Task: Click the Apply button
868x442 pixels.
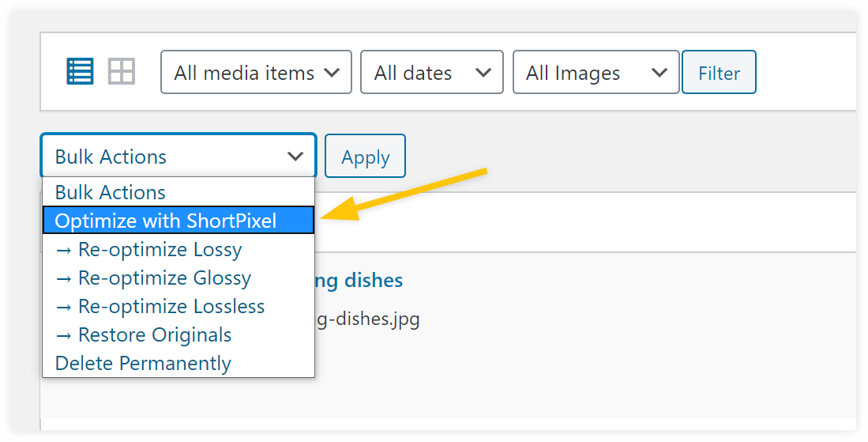Action: click(366, 157)
